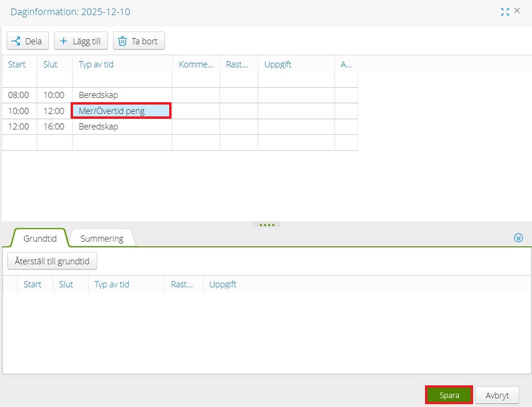Select the 08:00 start time cell

click(x=19, y=95)
